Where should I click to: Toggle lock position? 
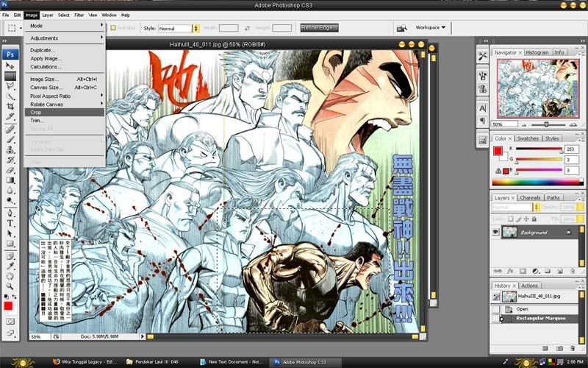[x=526, y=219]
